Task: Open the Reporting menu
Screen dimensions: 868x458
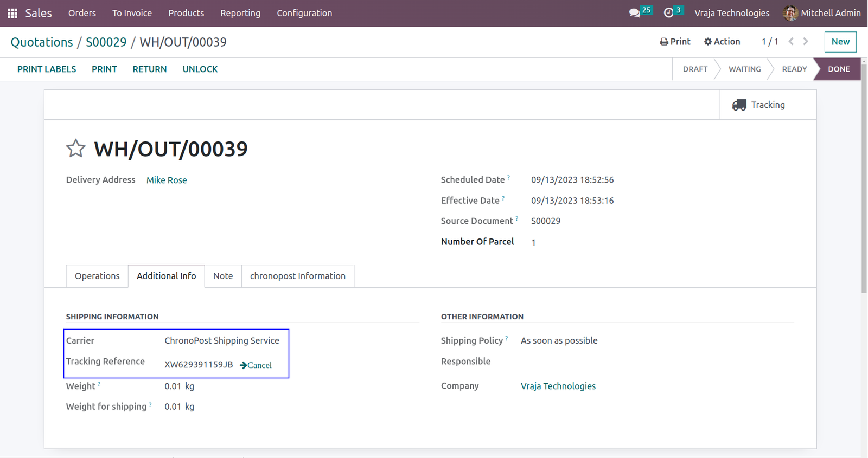Action: pos(240,13)
